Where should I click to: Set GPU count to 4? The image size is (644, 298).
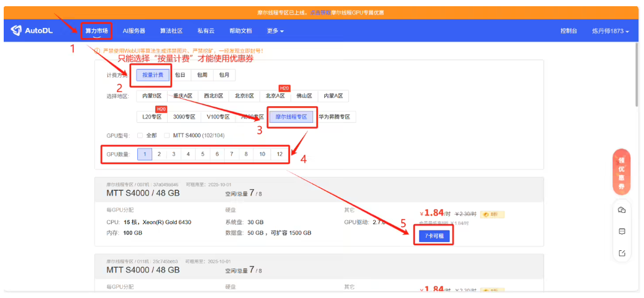[x=188, y=155]
